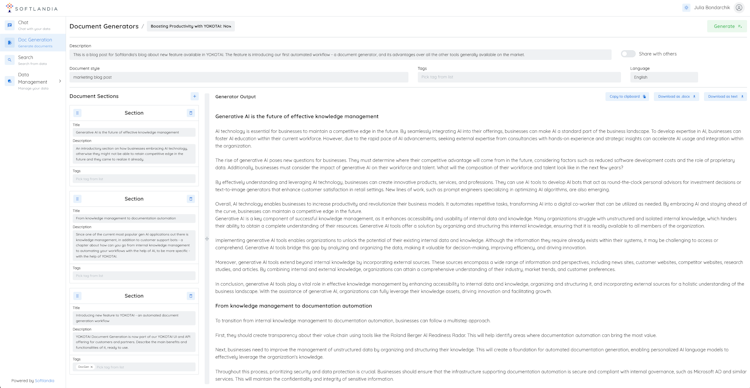Remove the GenGen tag via its x

click(91, 367)
